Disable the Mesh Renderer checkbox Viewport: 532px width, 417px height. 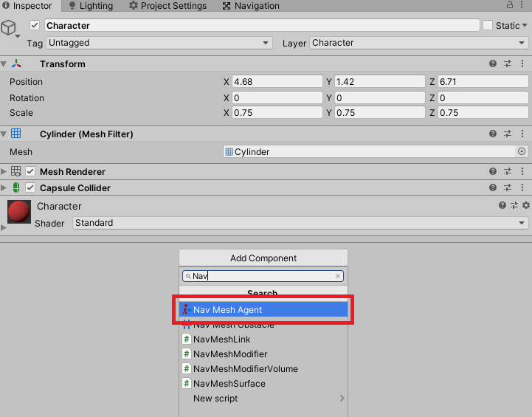30,171
